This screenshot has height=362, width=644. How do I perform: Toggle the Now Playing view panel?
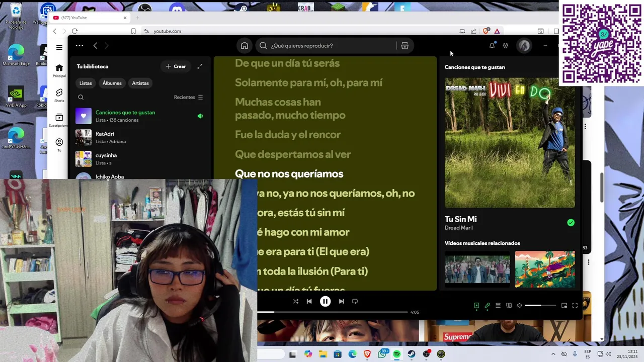476,305
